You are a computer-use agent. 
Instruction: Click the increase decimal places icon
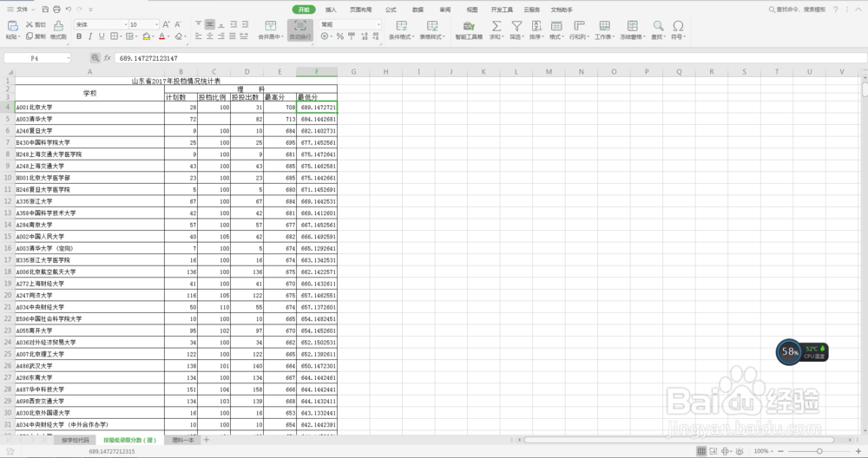tap(365, 36)
